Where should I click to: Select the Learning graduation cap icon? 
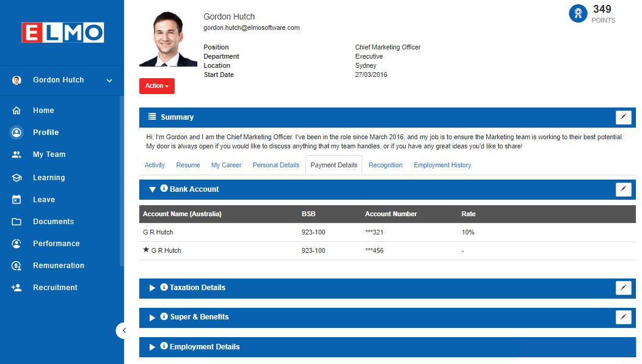tap(16, 178)
